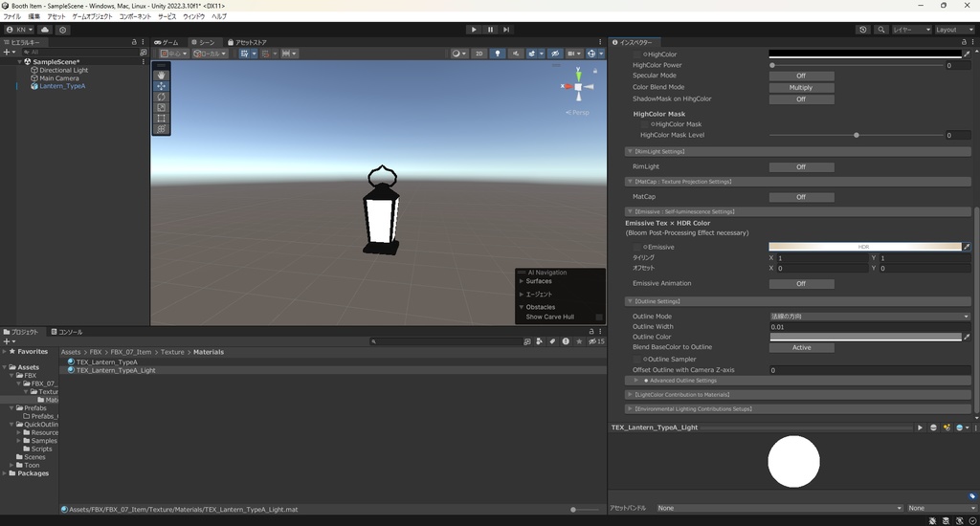This screenshot has width=980, height=526.
Task: Open the Outline Mode dropdown
Action: click(870, 317)
